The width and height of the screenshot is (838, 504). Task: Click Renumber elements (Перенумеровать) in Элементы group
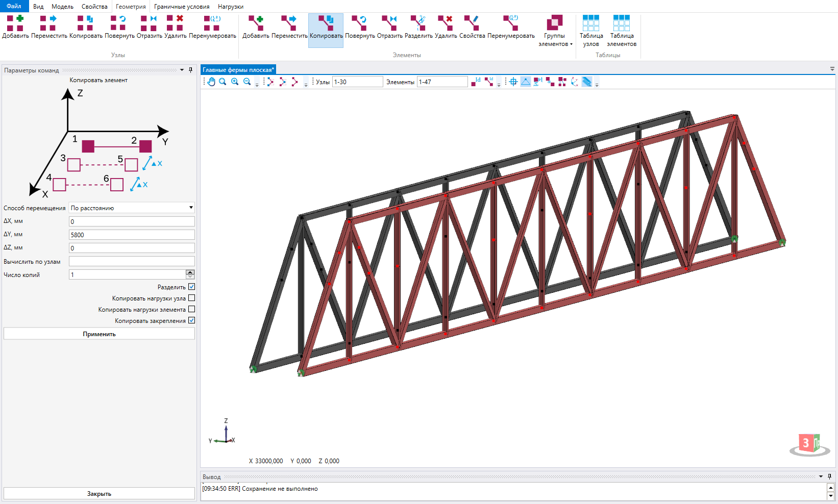511,27
